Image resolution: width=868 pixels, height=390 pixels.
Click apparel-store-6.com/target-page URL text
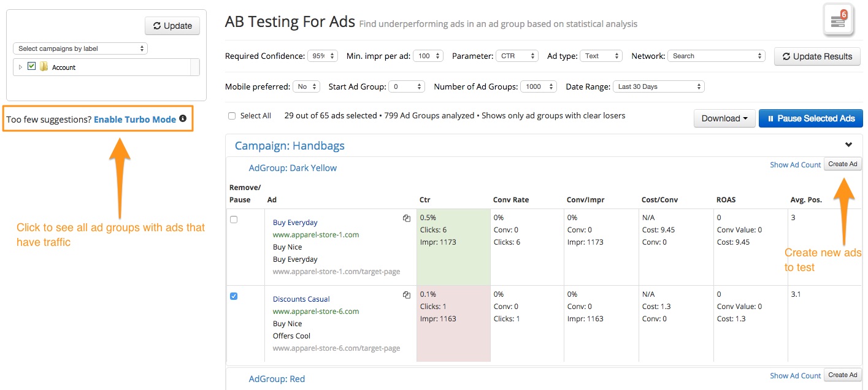coord(336,348)
